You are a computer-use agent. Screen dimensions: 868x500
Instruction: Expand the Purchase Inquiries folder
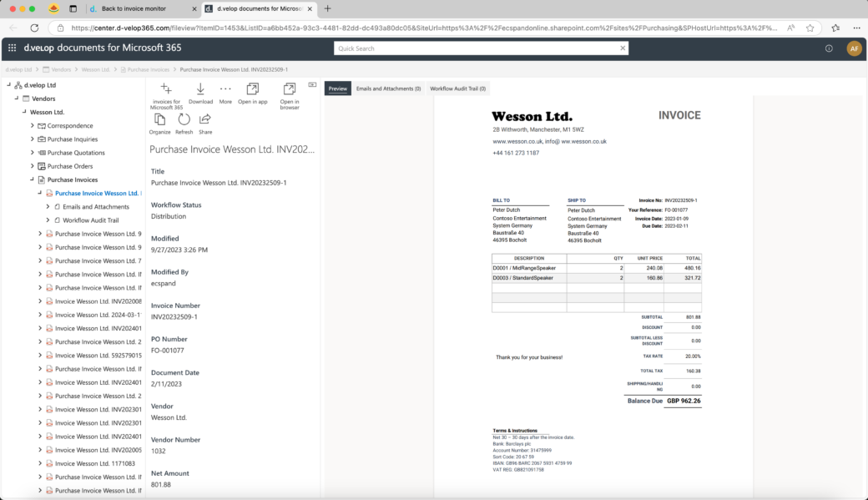pos(32,139)
